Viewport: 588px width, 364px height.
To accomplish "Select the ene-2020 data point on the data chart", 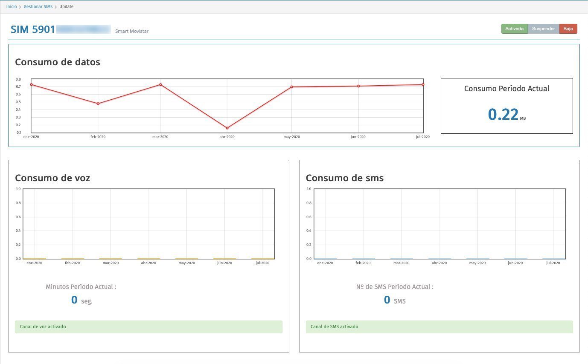I will pyautogui.click(x=31, y=84).
